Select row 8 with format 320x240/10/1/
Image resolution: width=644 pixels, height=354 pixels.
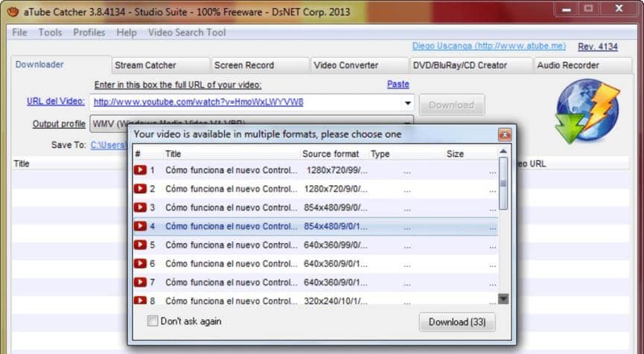click(316, 300)
